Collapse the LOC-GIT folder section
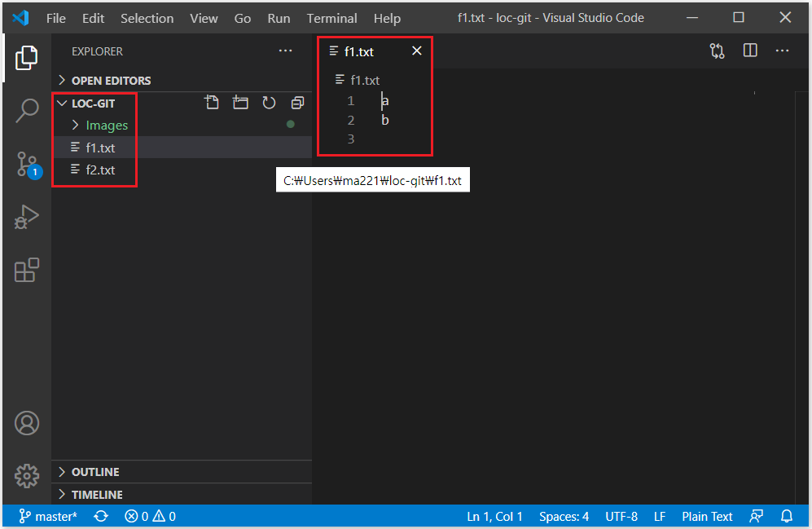The width and height of the screenshot is (812, 529). point(93,103)
